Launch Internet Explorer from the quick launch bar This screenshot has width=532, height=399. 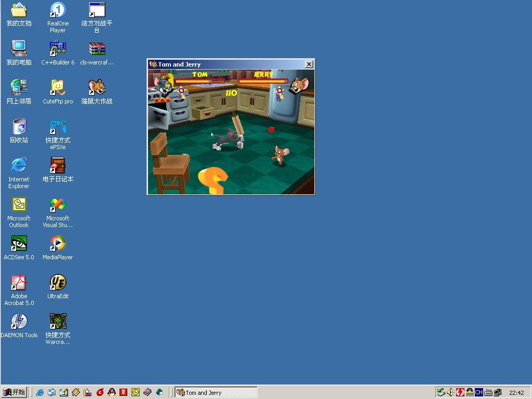39,392
